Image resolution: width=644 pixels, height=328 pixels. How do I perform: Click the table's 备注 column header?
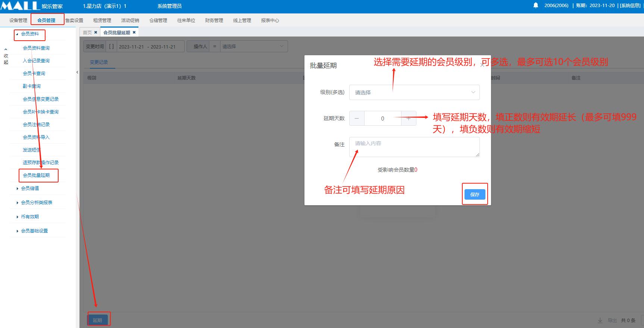click(576, 78)
